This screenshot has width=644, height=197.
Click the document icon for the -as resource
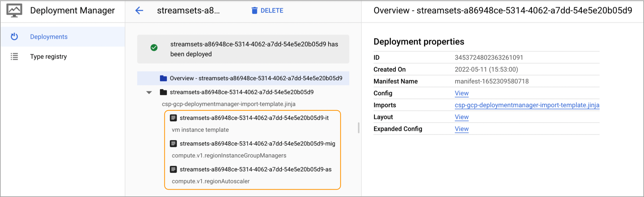tap(173, 169)
